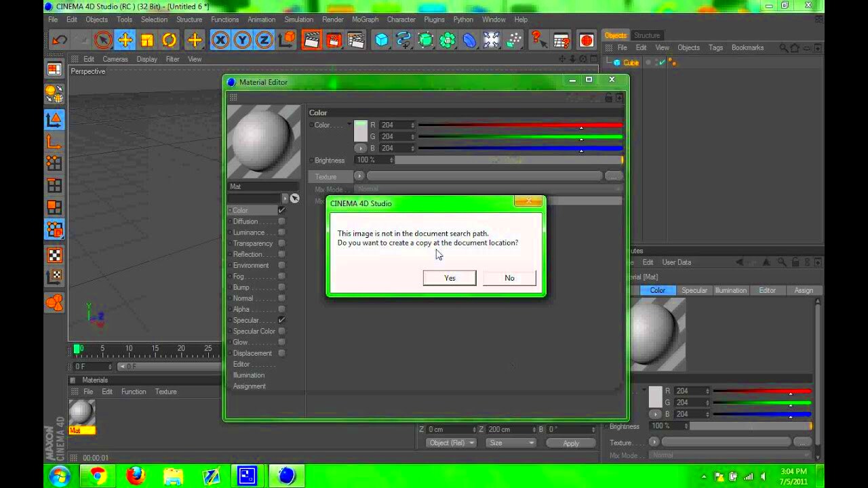The width and height of the screenshot is (868, 488).
Task: Click Yes to copy the image
Action: 450,278
